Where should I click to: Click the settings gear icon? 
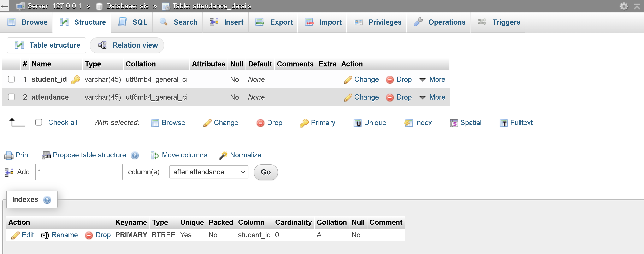[624, 6]
